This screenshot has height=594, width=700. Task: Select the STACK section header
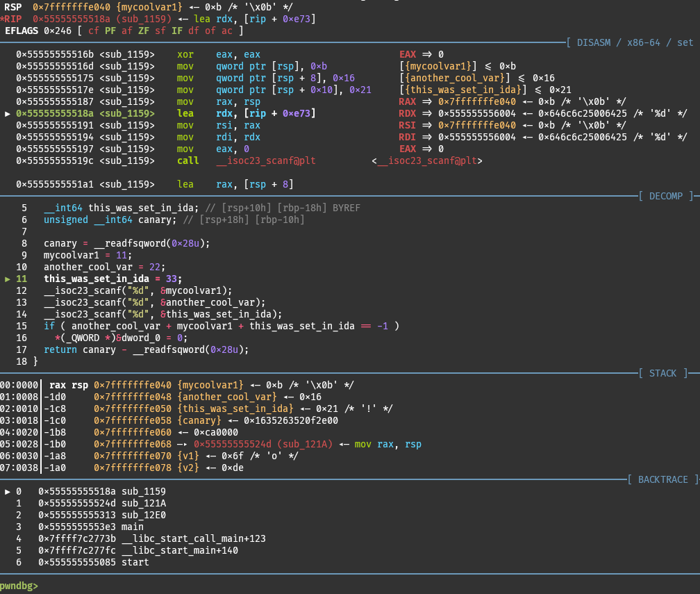662,373
